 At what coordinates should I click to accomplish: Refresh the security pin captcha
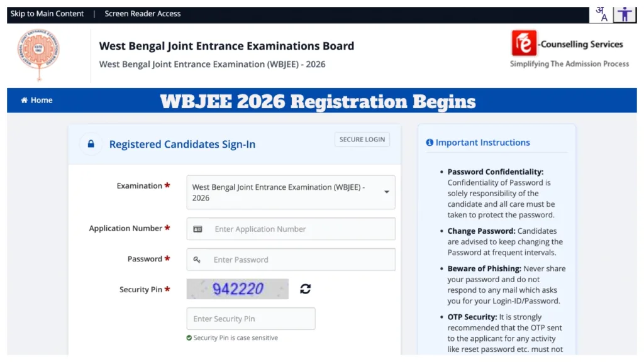click(x=305, y=289)
